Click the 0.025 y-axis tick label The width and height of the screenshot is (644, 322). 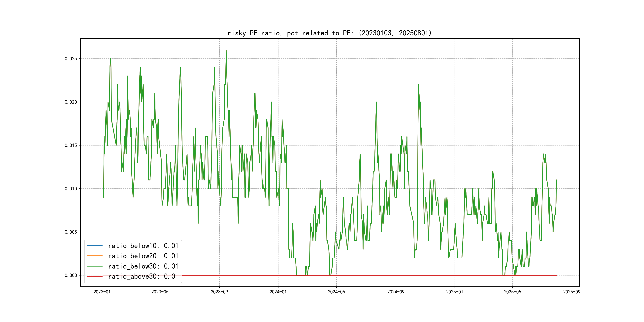(71, 59)
